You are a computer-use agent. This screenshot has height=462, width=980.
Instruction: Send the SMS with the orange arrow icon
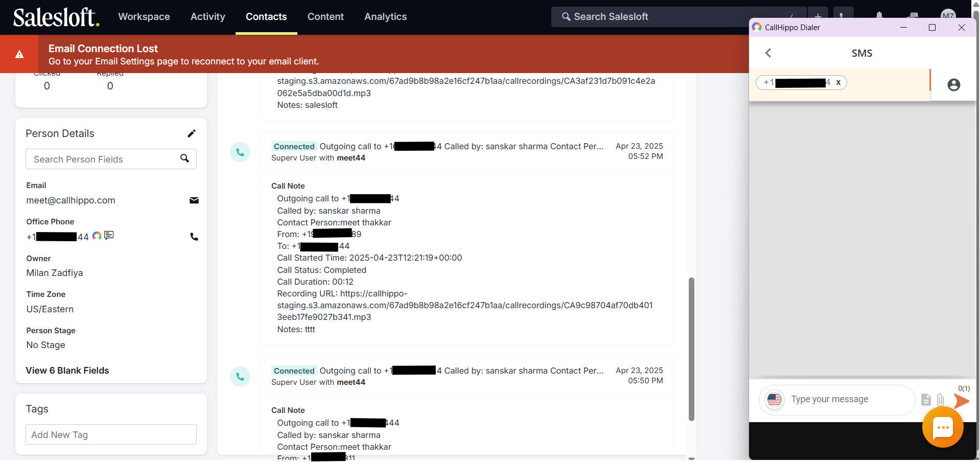click(961, 401)
